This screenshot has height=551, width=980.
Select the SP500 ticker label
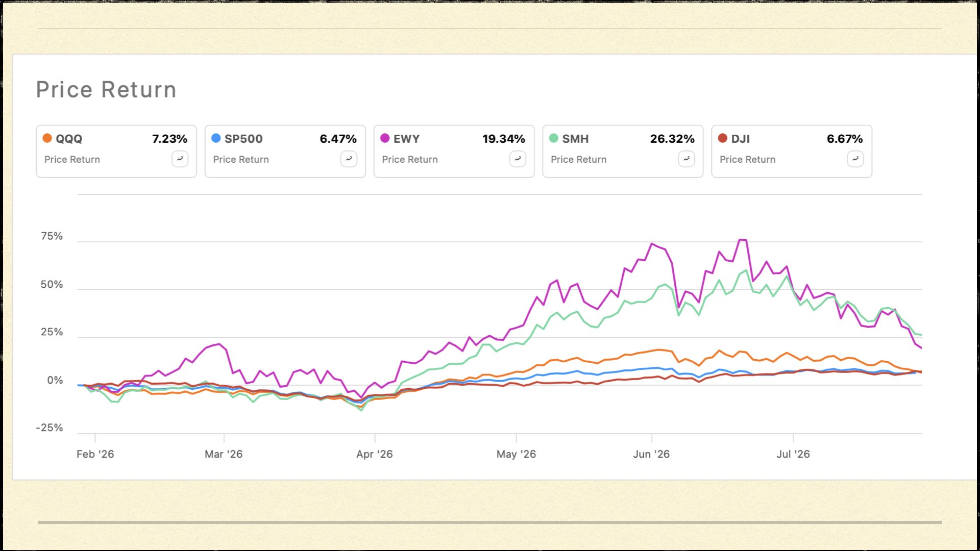(x=243, y=139)
